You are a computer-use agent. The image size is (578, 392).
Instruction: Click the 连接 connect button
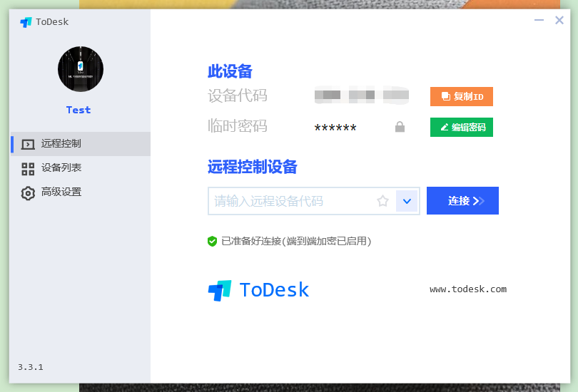(x=462, y=200)
